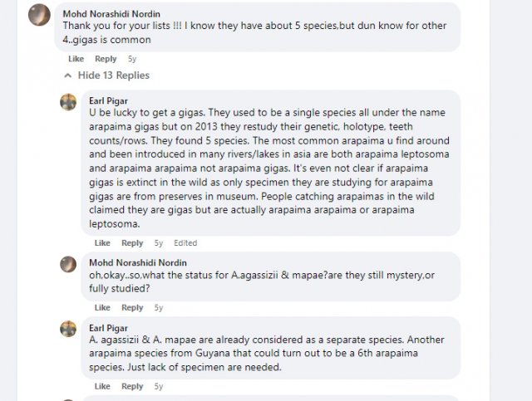The image size is (532, 401).
Task: Open Earl Pigar's name on the Guyana species reply
Action: 109,328
